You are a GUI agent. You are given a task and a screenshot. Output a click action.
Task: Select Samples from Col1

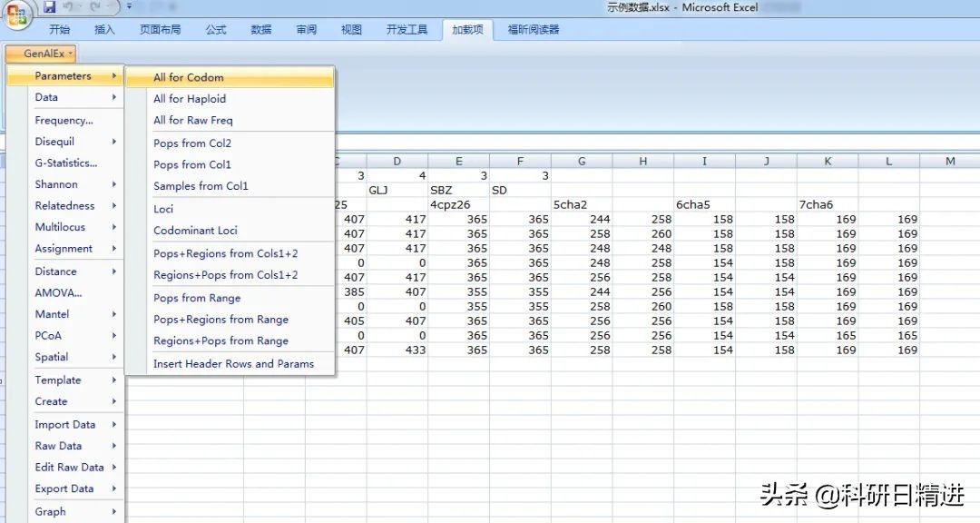pyautogui.click(x=230, y=185)
